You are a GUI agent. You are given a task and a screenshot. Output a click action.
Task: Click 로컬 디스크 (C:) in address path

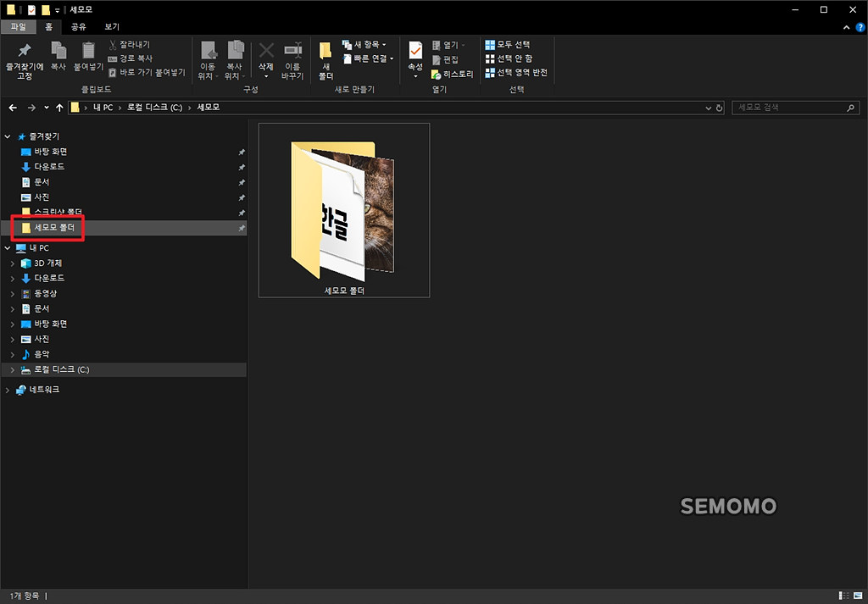[154, 108]
